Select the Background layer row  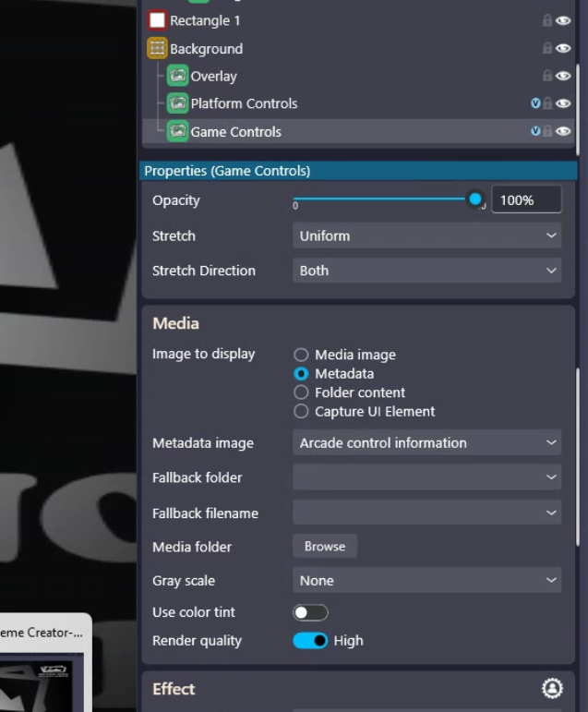[x=358, y=48]
